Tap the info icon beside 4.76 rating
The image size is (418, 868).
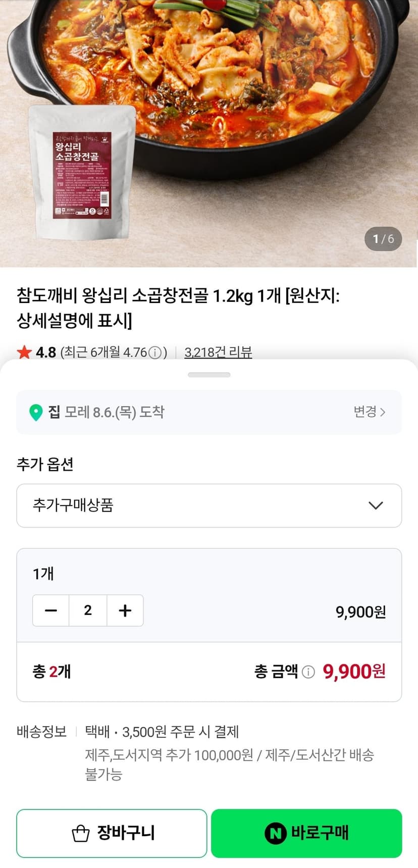(156, 352)
